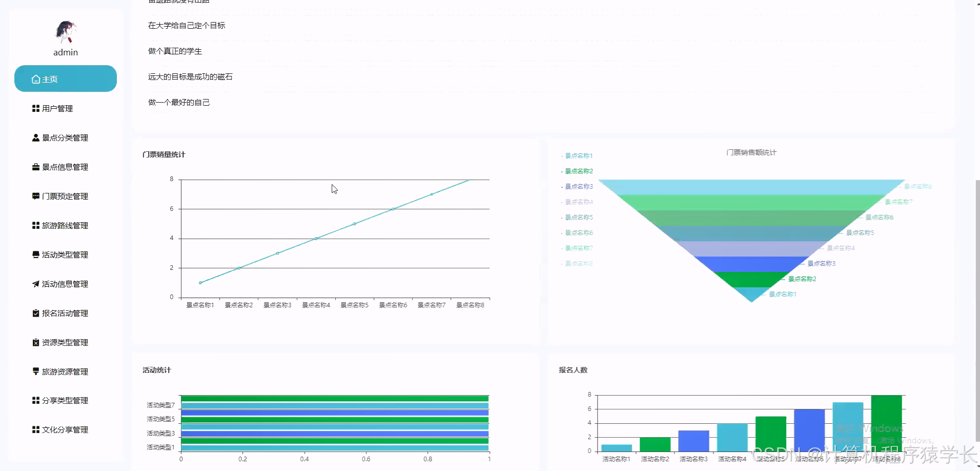Click the y-axis label 活动类型3
Viewport: 980px width, 471px height.
161,434
